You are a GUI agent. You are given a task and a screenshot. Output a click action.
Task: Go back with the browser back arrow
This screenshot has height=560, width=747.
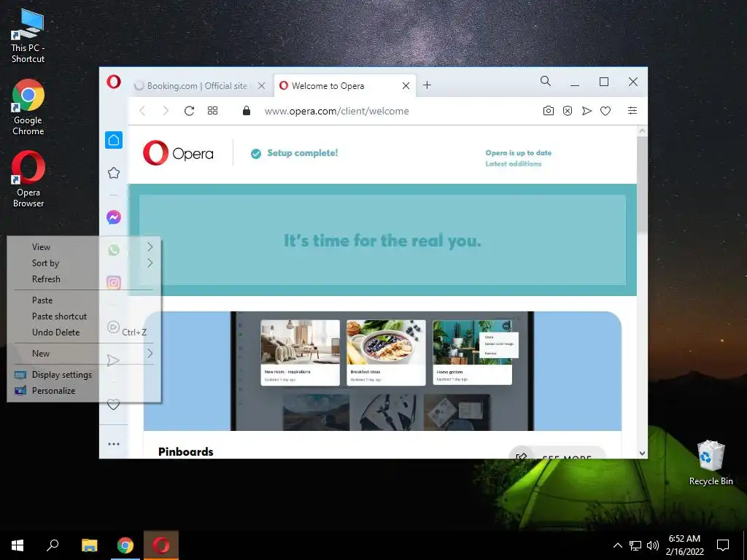point(142,111)
